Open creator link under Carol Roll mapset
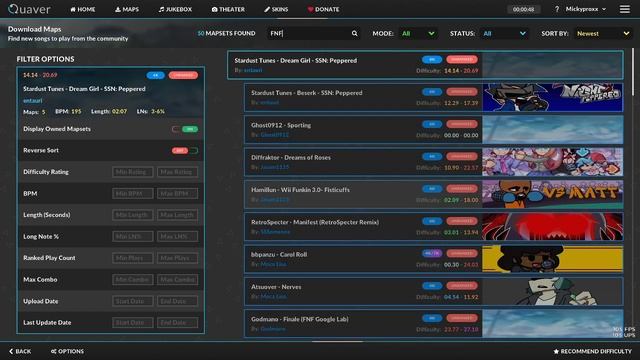The height and width of the screenshot is (360, 640). coord(273,264)
